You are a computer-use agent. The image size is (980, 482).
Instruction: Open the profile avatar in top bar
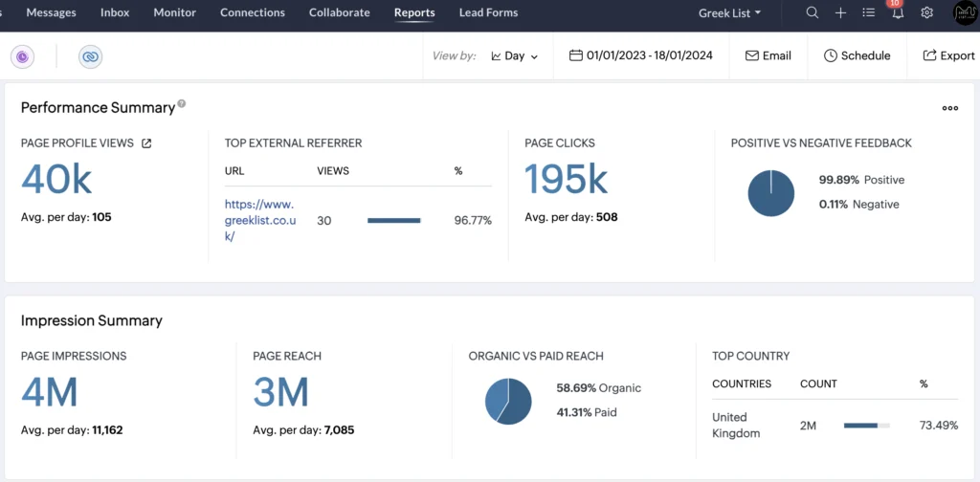[x=965, y=12]
